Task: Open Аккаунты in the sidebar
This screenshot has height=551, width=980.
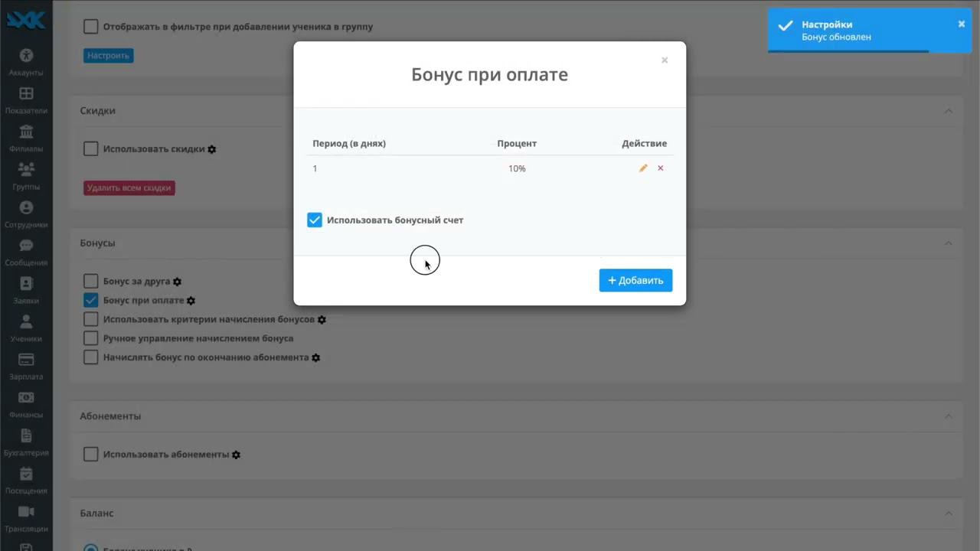Action: 26,61
